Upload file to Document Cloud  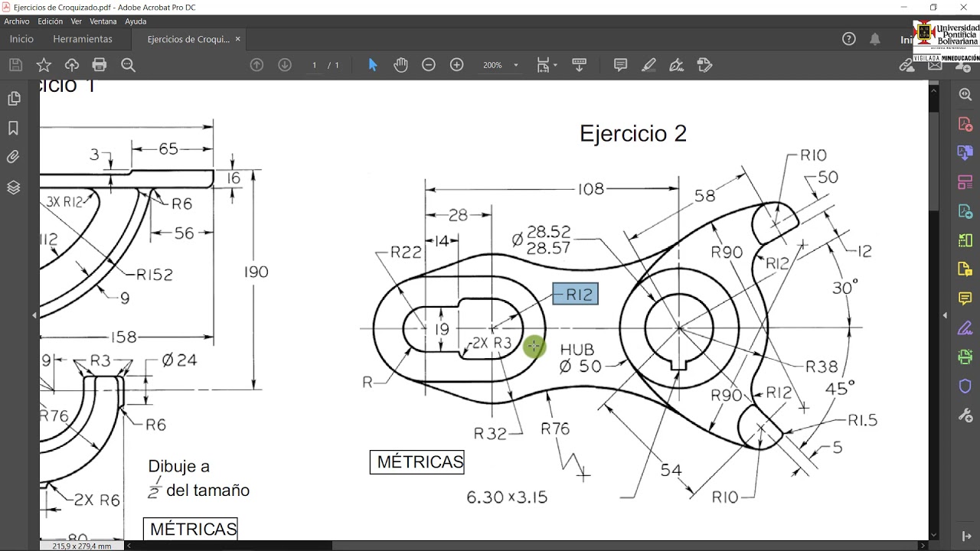[71, 65]
